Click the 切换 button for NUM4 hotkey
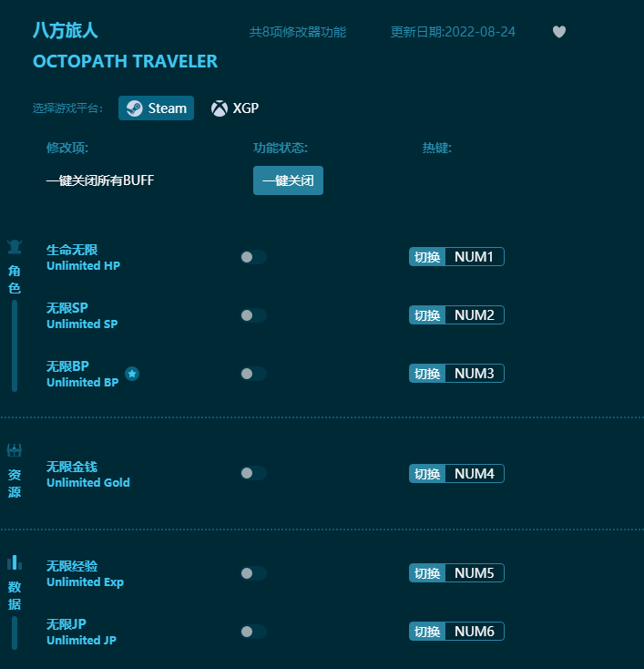 click(x=427, y=474)
